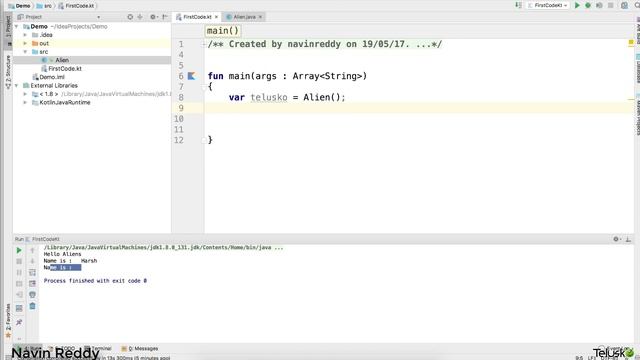
Task: Click the Kotlin run gutter icon on line 6
Action: coord(191,76)
